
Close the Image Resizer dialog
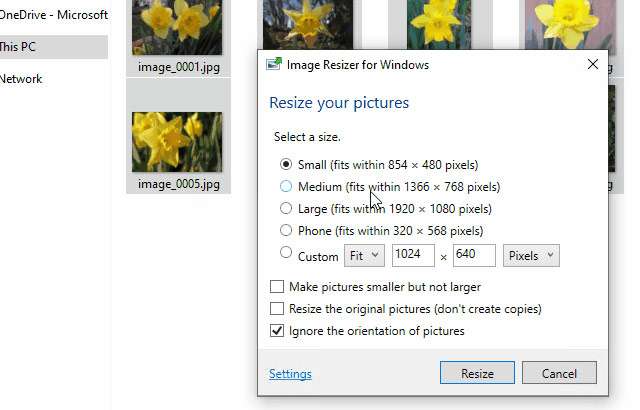tap(592, 65)
